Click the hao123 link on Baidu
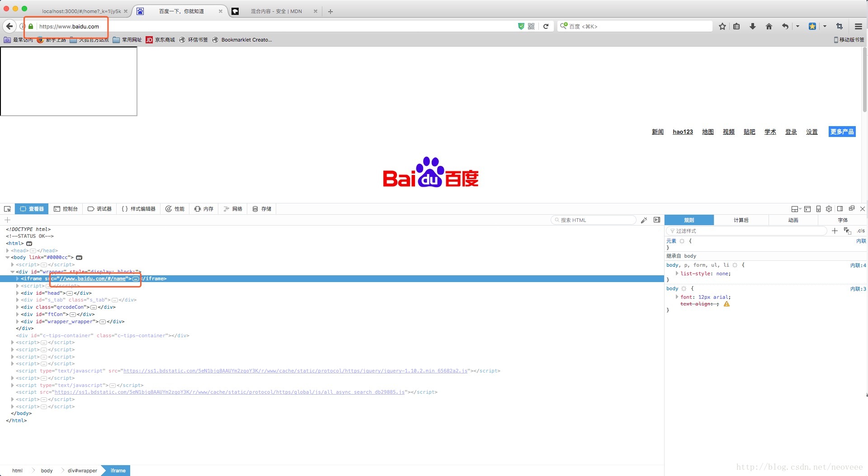Viewport: 868px width, 476px height. [x=683, y=132]
